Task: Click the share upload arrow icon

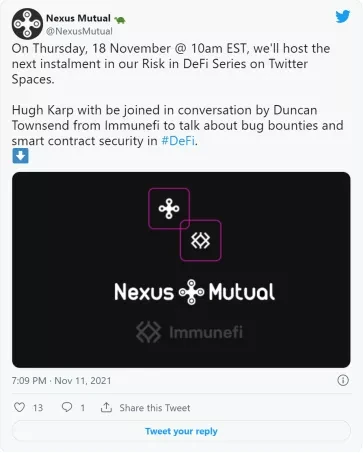Action: [106, 407]
